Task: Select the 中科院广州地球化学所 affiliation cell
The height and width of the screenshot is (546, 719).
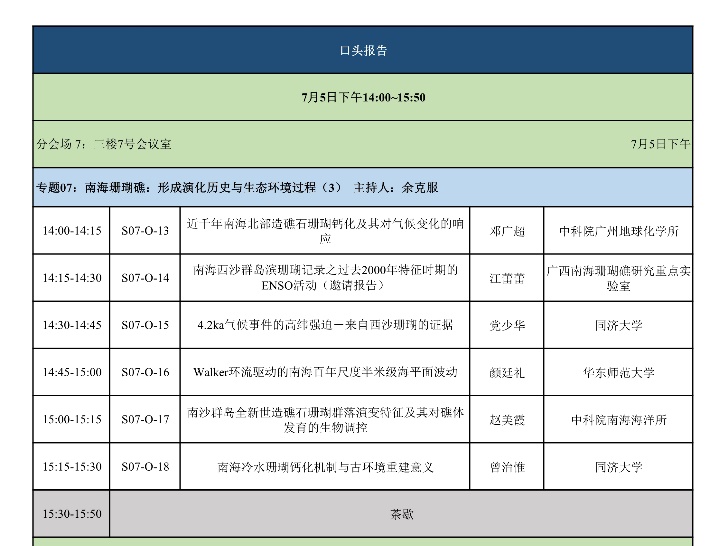Action: (618, 231)
